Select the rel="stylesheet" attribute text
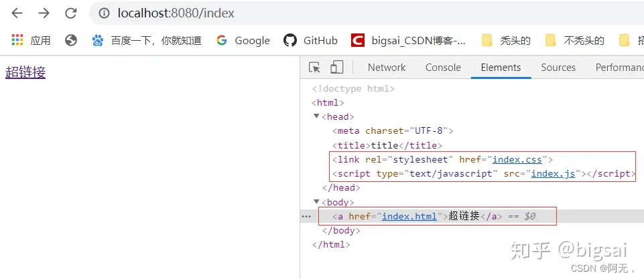The image size is (644, 279). coord(409,159)
